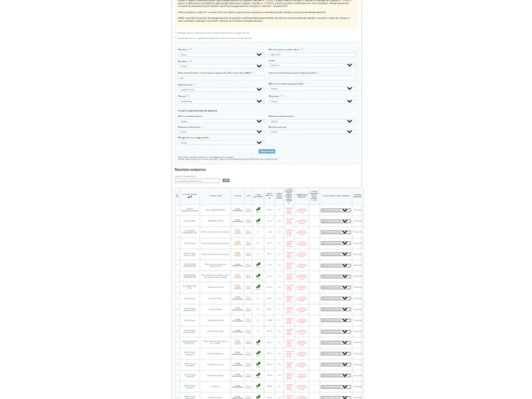Viewport: 532px width, 399px height.
Task: Click the info icon beside Nivel tensiune label
Action: [x=195, y=84]
